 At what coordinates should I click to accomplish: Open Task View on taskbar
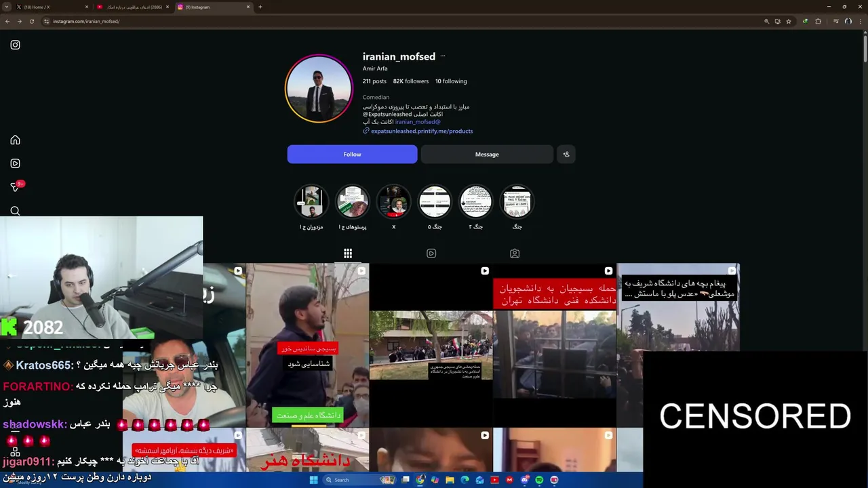pyautogui.click(x=406, y=480)
